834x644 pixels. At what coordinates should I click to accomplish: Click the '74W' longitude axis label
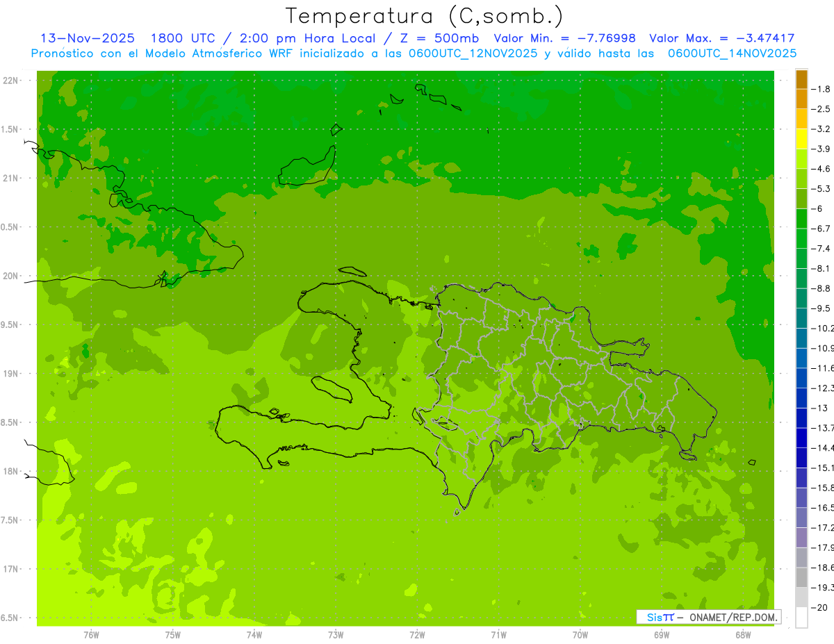click(x=254, y=634)
